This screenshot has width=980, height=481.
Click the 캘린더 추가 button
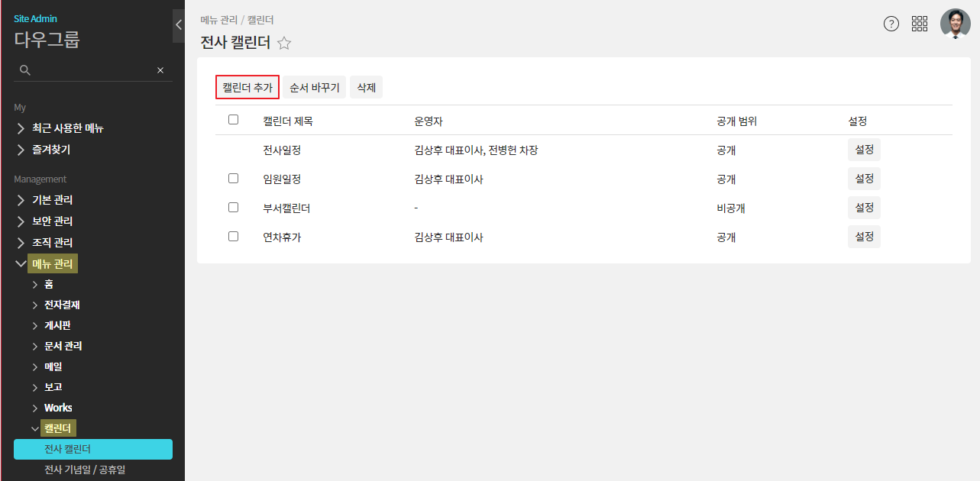(247, 88)
